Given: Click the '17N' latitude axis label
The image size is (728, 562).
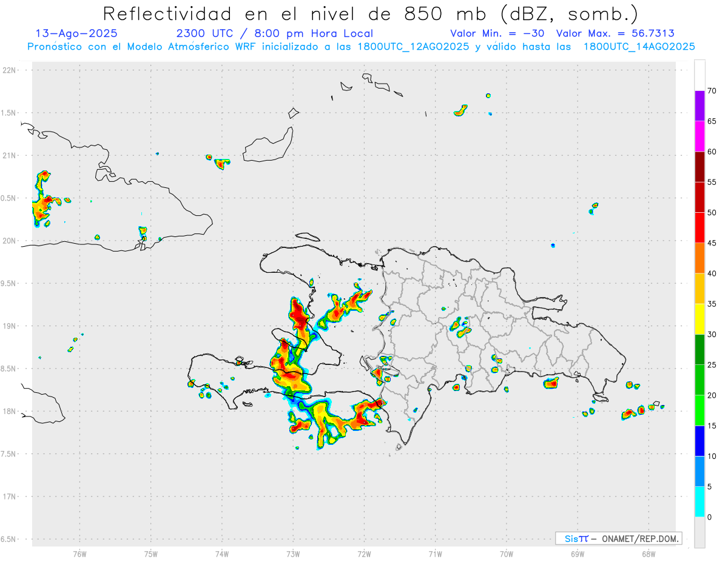Looking at the screenshot, I should 10,497.
